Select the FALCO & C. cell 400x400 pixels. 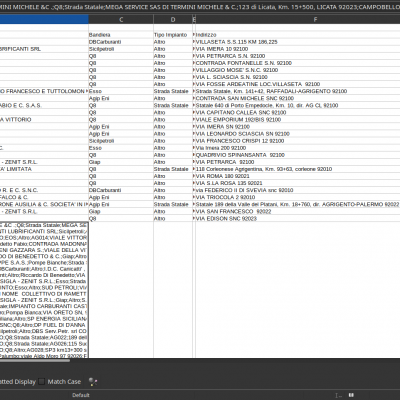click(44, 197)
